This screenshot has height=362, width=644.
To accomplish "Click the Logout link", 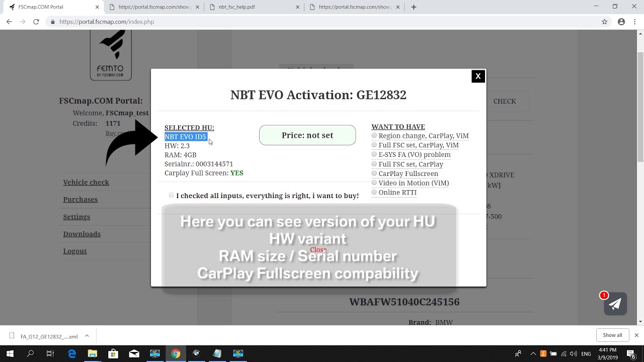I will coord(75,251).
